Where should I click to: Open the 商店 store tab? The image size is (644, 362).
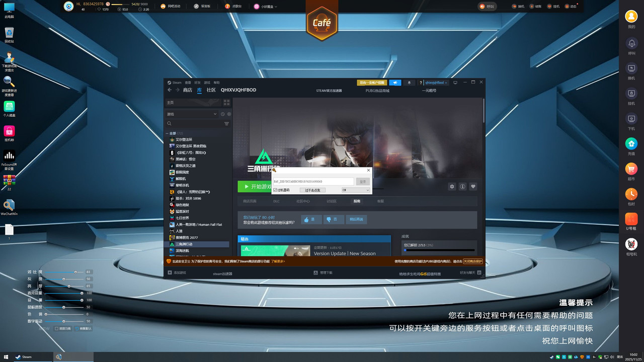tap(188, 90)
